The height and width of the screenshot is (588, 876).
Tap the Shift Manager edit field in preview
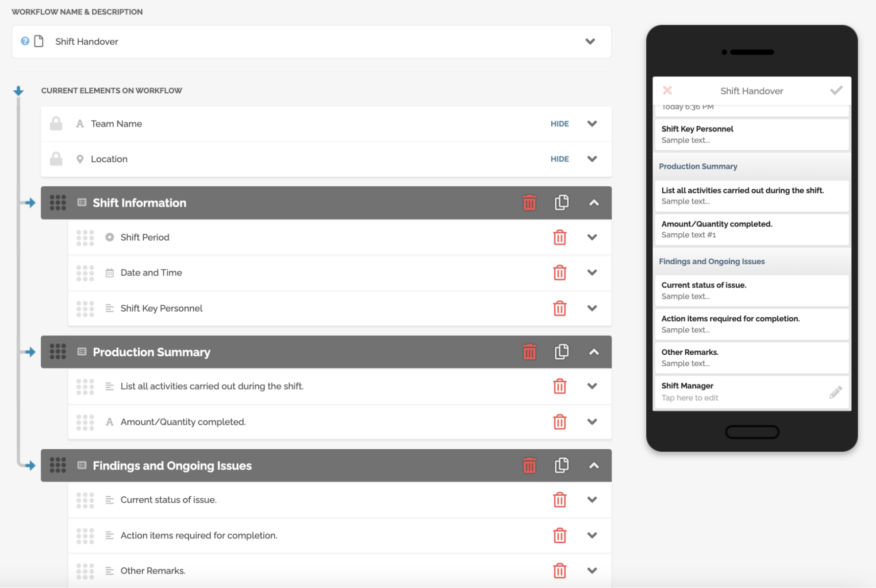(730, 392)
